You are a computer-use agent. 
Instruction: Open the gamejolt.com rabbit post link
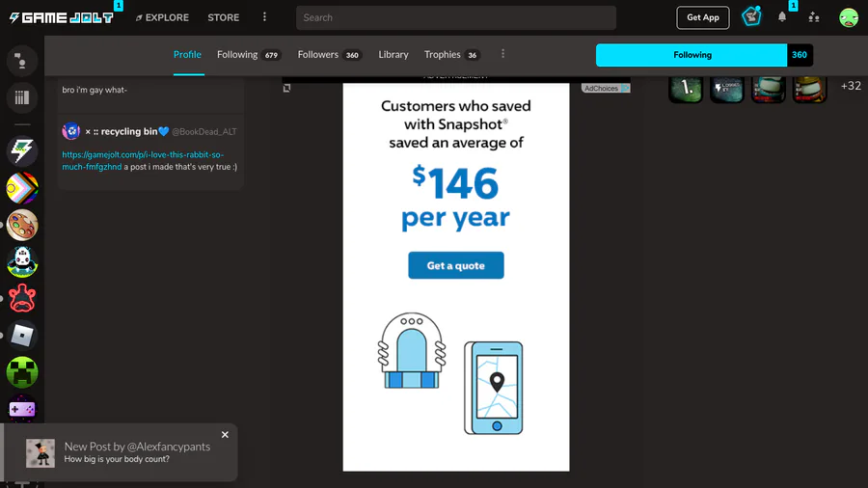pyautogui.click(x=143, y=160)
